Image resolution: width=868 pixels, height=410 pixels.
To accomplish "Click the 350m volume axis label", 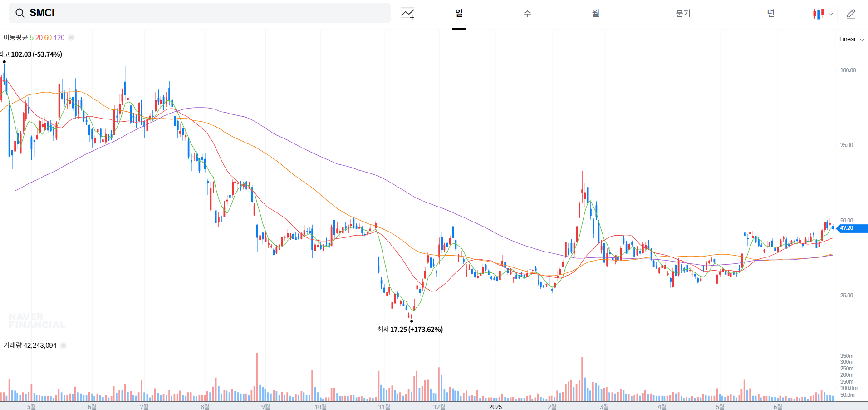I will pos(847,356).
